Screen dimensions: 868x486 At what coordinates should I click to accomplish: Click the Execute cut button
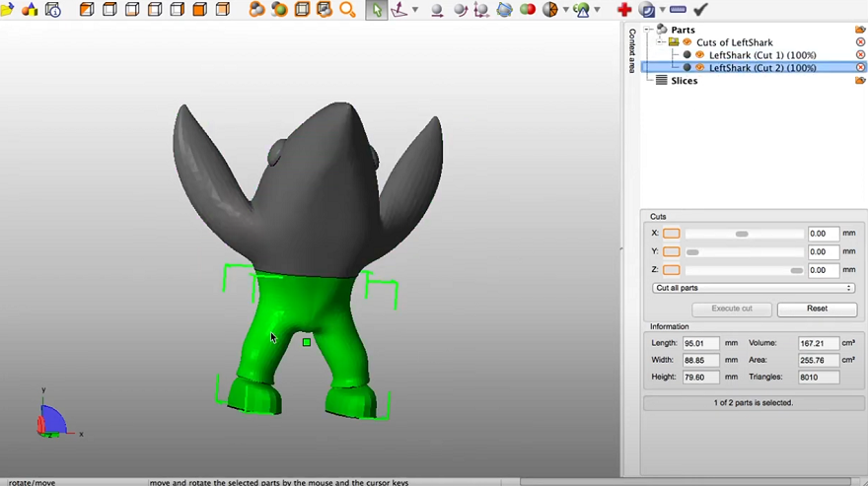732,309
